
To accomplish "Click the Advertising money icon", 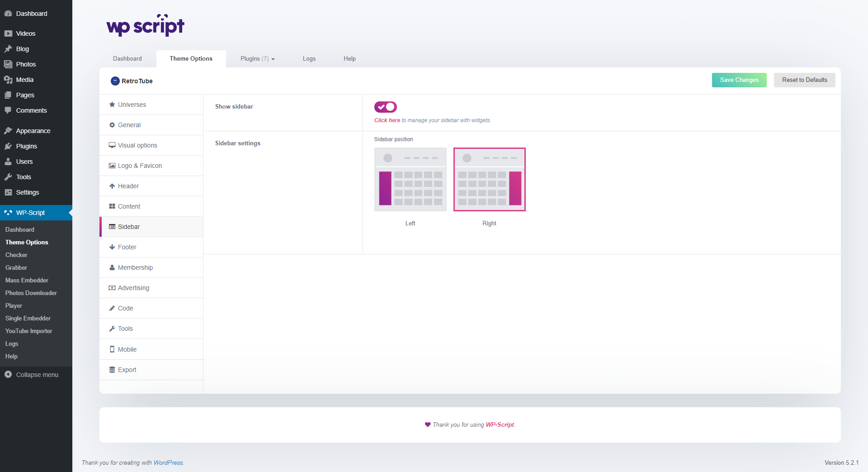I will [x=112, y=288].
